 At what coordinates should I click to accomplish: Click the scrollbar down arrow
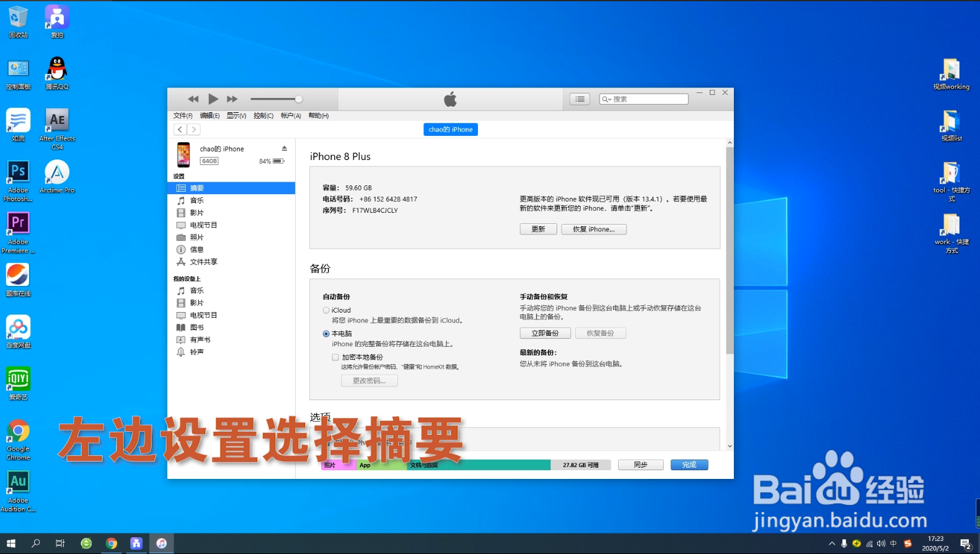pyautogui.click(x=730, y=446)
